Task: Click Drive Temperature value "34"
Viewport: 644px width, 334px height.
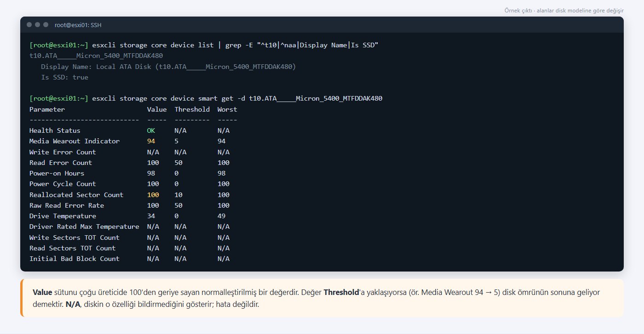Action: click(x=151, y=216)
